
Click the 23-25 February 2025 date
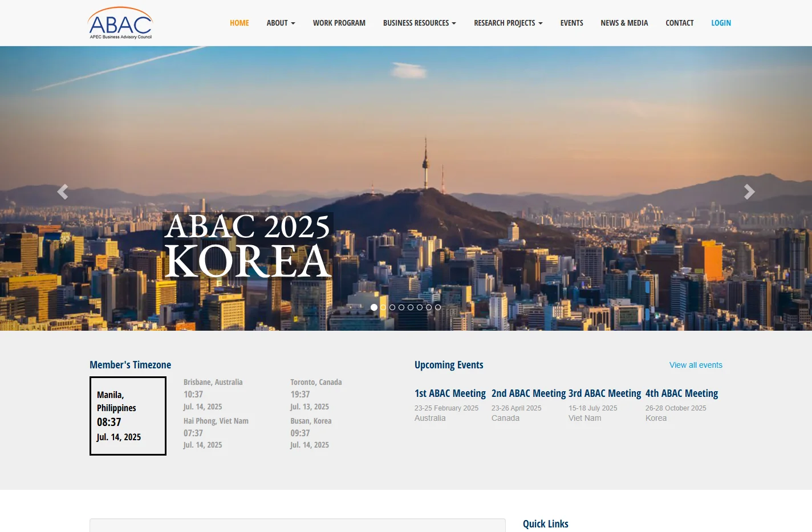[x=446, y=408]
